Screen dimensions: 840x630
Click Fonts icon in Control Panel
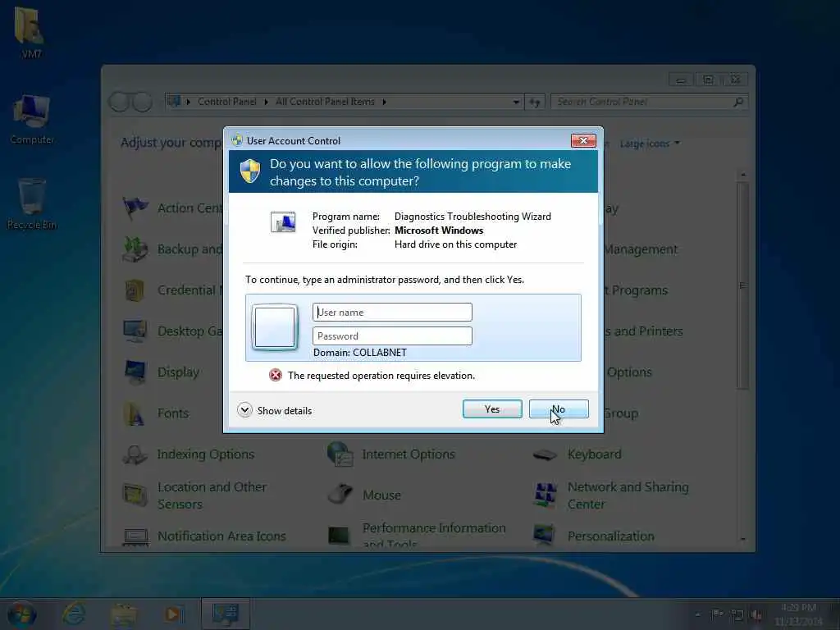(x=135, y=413)
